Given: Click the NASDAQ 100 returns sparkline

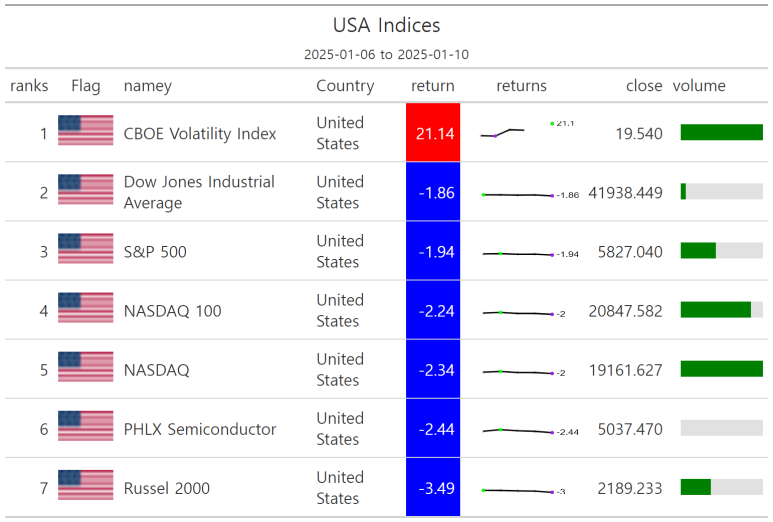Looking at the screenshot, I should 524,313.
